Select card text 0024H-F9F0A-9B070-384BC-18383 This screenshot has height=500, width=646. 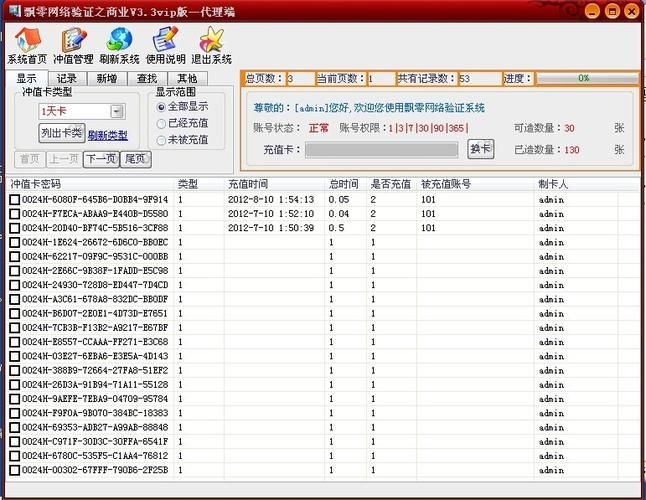(95, 413)
